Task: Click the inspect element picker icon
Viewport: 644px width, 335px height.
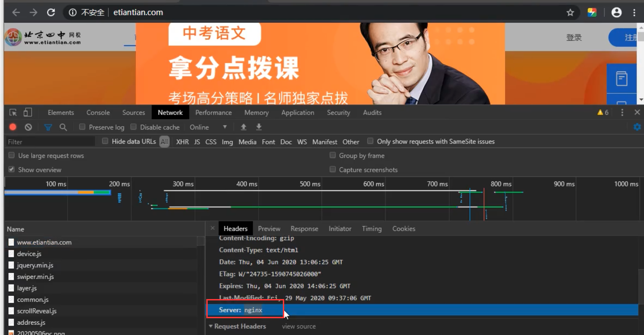Action: coord(13,113)
